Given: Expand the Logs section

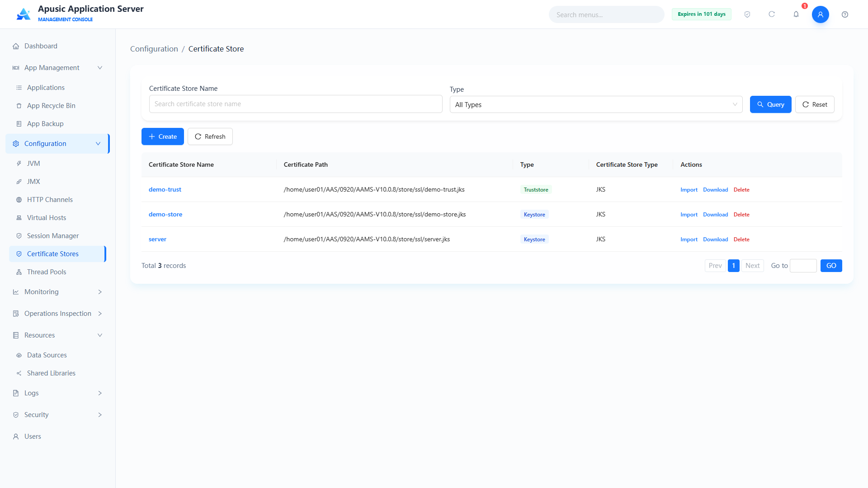Looking at the screenshot, I should point(58,393).
